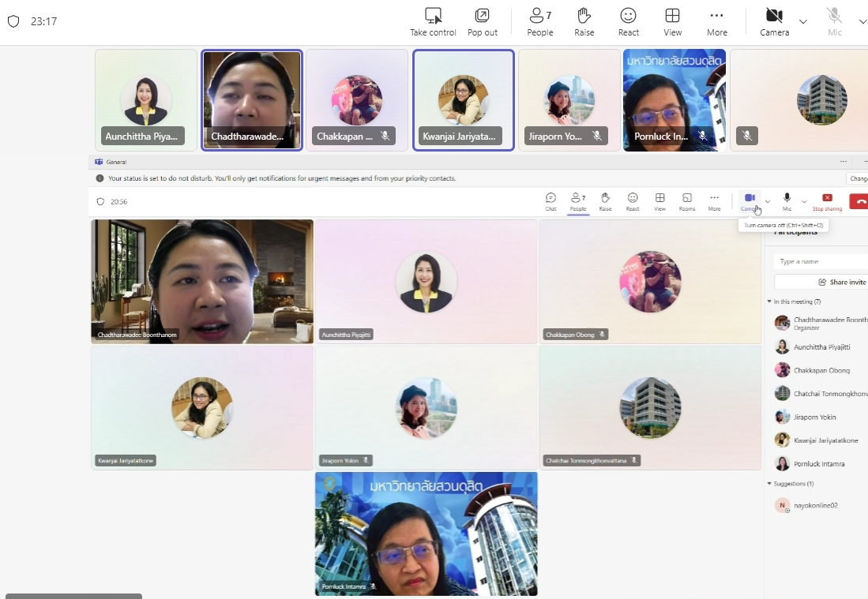Screen dimensions: 868x599
Task: Expand the mic options chevron in the shared toolbar
Action: point(804,202)
